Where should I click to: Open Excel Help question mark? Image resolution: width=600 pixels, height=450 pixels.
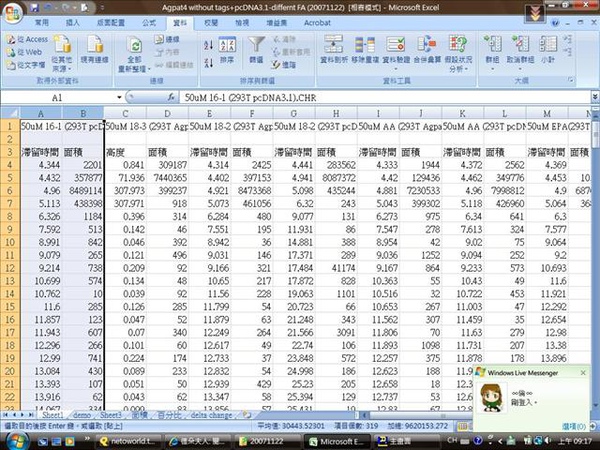(555, 23)
